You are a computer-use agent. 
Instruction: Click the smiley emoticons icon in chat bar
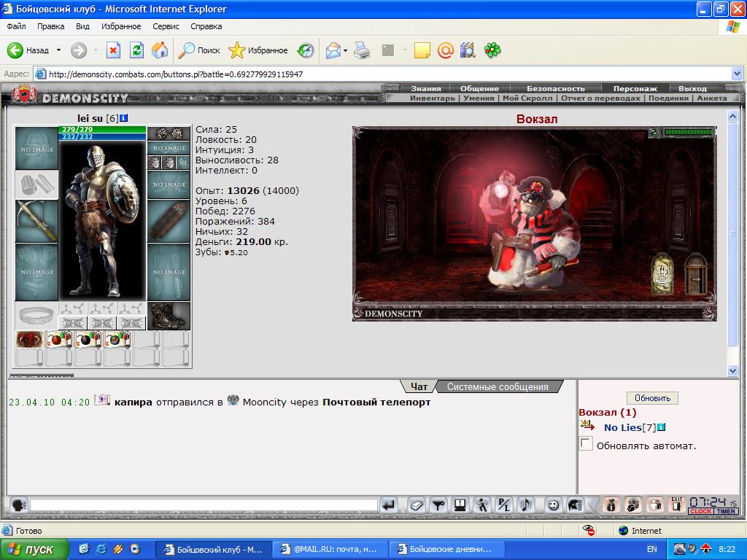[553, 505]
